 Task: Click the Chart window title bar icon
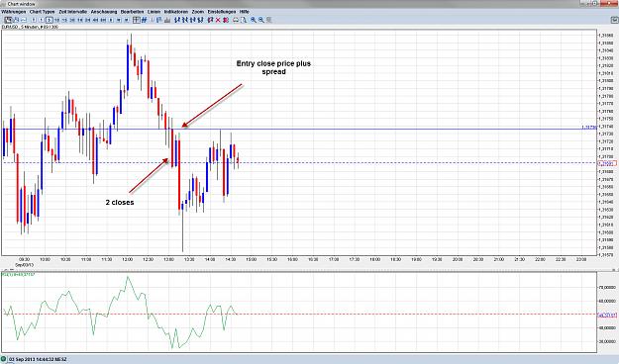(4, 4)
